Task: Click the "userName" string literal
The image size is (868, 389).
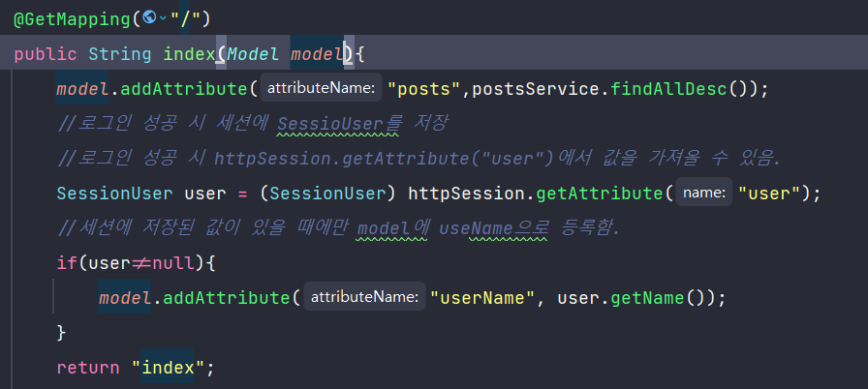Action: (x=482, y=298)
